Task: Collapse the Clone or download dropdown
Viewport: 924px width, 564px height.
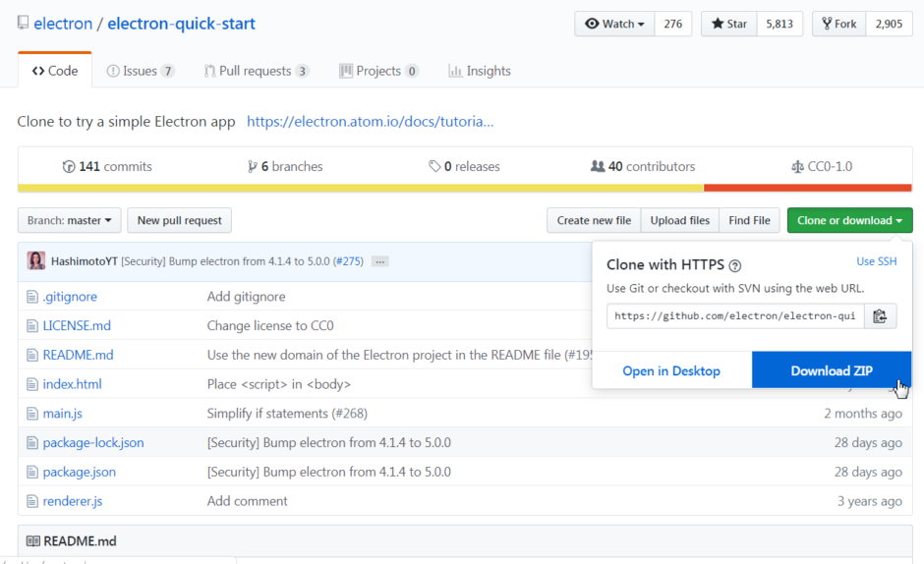Action: (x=849, y=220)
